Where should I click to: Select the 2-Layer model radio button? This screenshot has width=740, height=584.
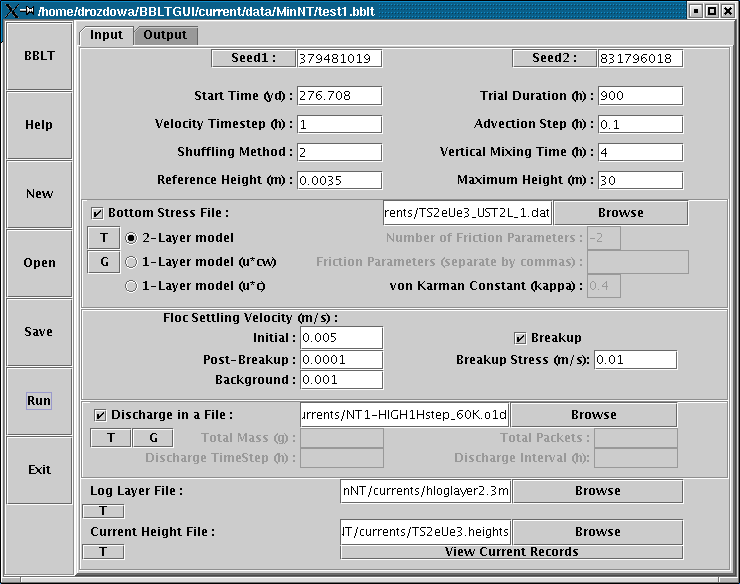[x=131, y=238]
